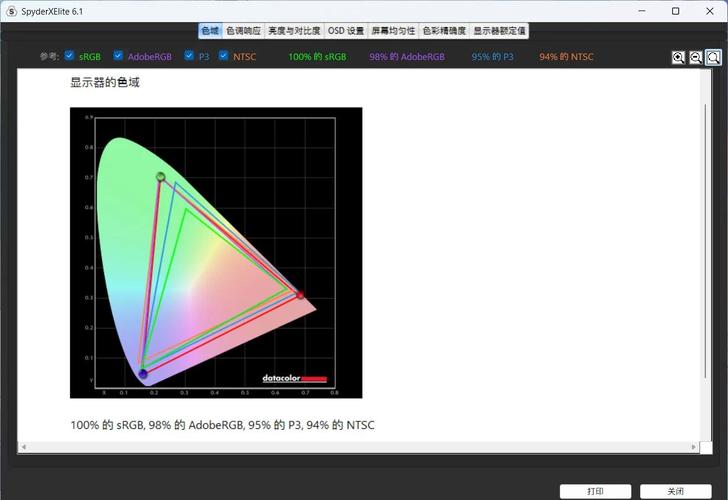Open the 色调响应 tab
Screen dimensions: 728x500
point(243,31)
